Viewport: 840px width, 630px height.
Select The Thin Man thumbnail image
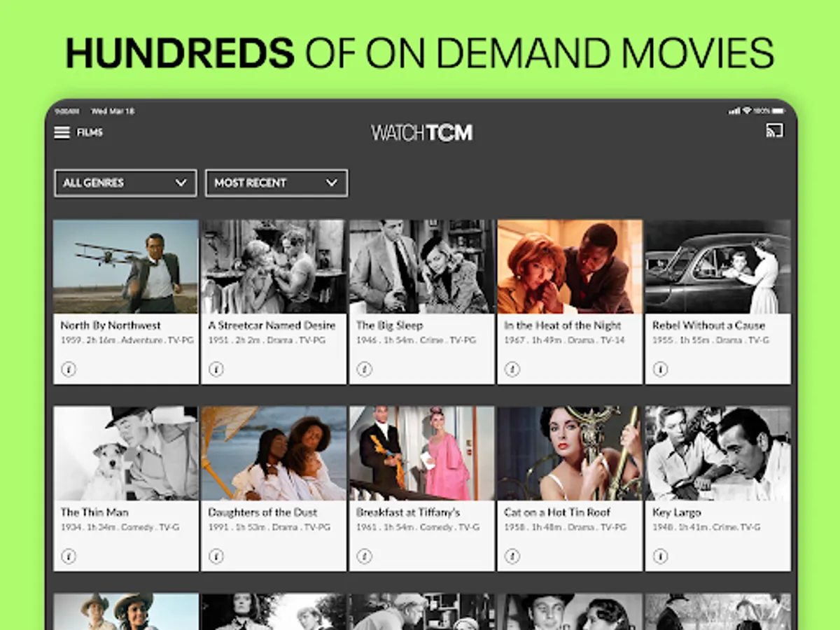coord(126,454)
